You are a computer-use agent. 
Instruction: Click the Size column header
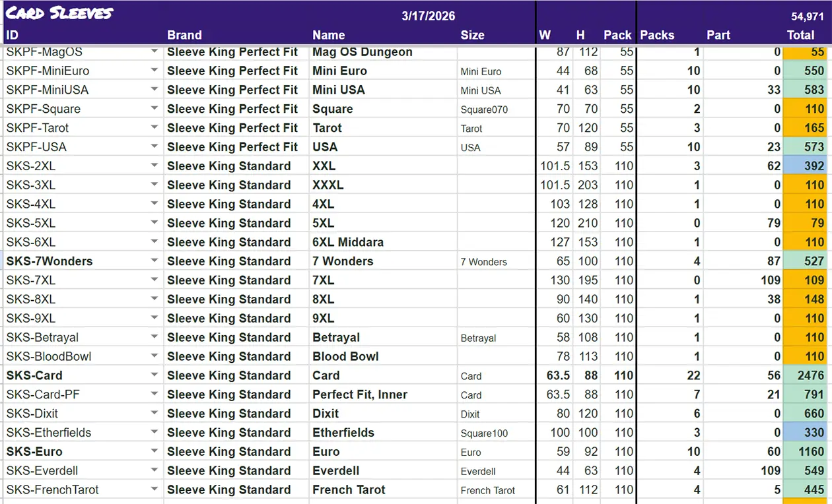[x=472, y=35]
